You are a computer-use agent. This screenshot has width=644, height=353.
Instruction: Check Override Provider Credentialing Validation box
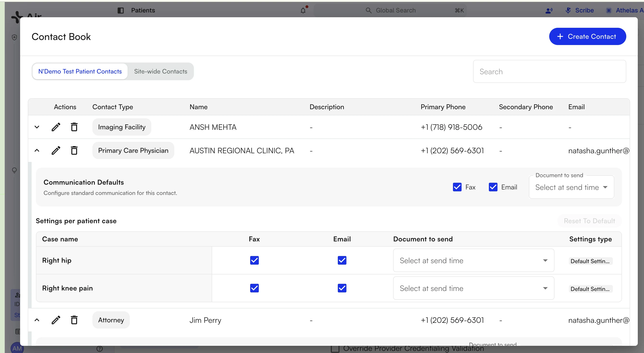tap(335, 349)
